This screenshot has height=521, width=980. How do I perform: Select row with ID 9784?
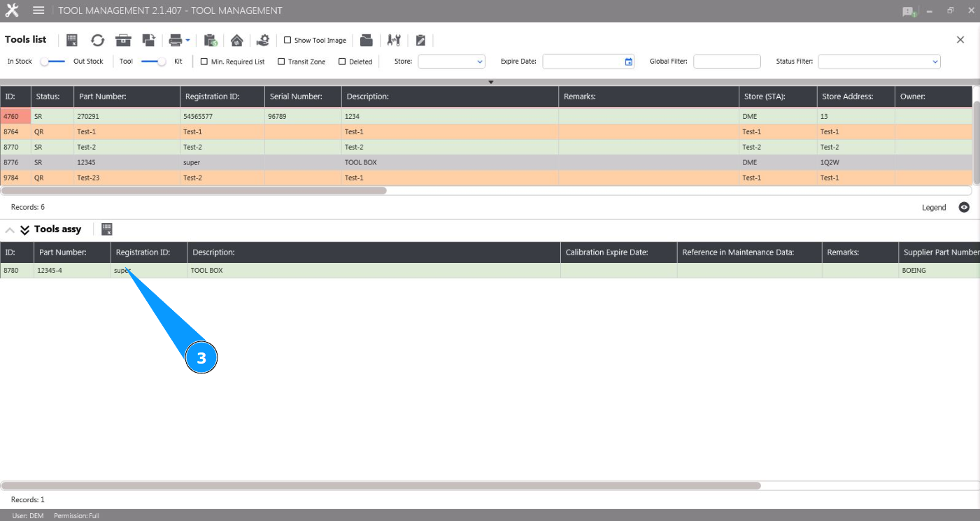[486, 178]
